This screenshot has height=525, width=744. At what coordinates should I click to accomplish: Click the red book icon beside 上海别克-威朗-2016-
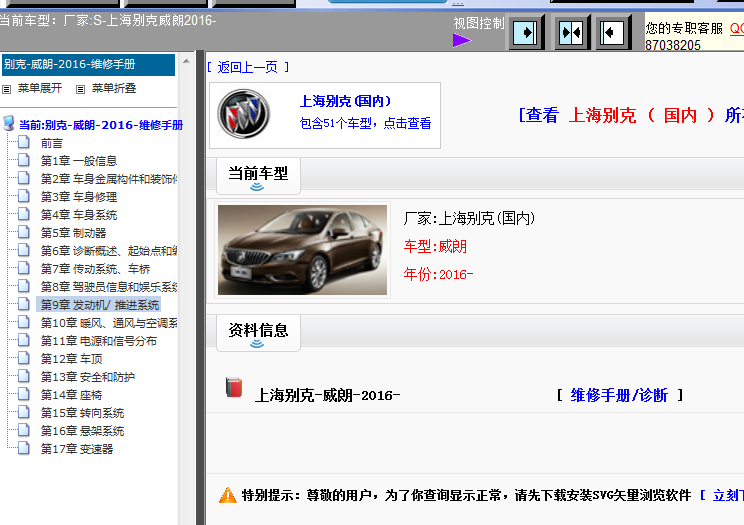point(234,387)
